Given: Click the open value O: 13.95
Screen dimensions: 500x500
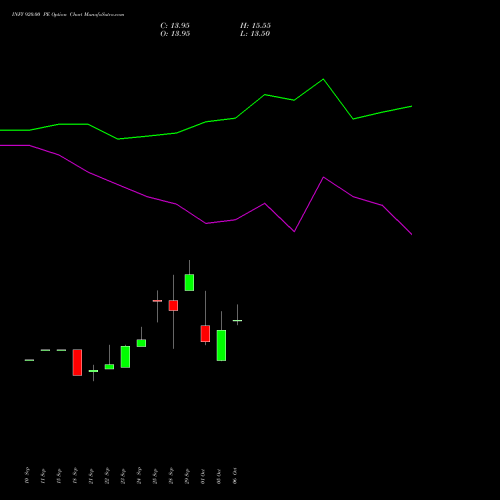Looking at the screenshot, I should pos(175,34).
